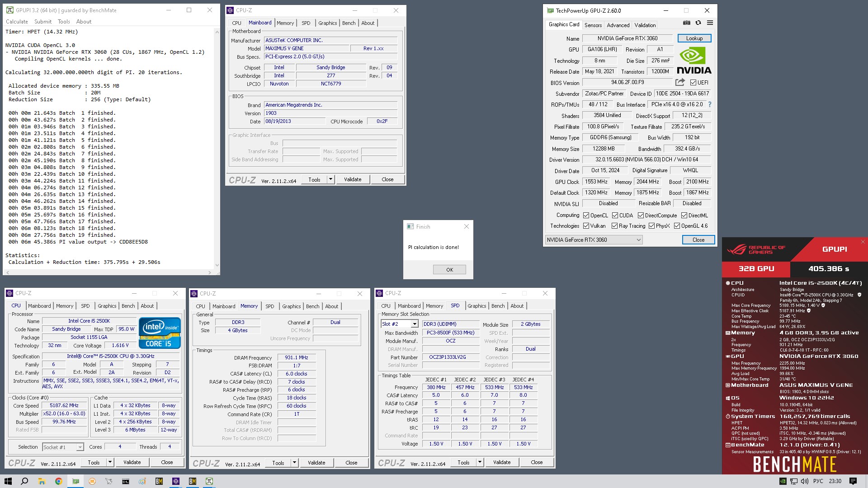The width and height of the screenshot is (868, 488).
Task: Switch to the Sensors tab in GPU-Z
Action: tap(593, 25)
